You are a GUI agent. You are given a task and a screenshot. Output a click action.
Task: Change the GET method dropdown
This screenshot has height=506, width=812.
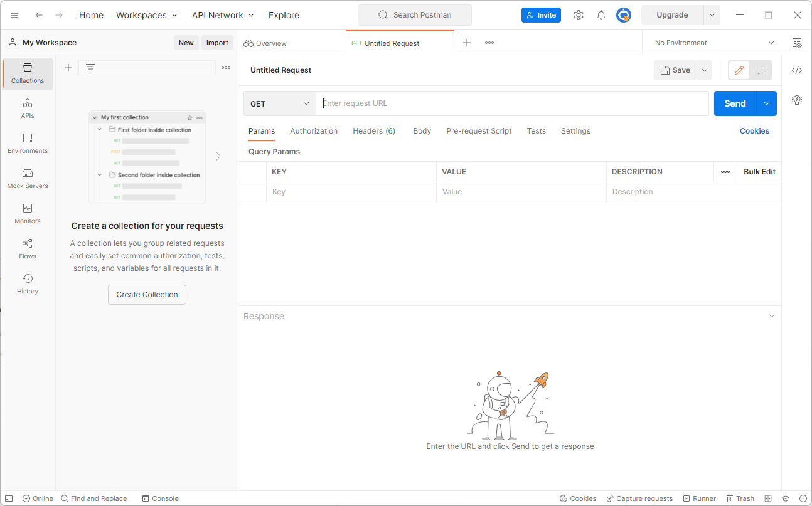pyautogui.click(x=280, y=103)
